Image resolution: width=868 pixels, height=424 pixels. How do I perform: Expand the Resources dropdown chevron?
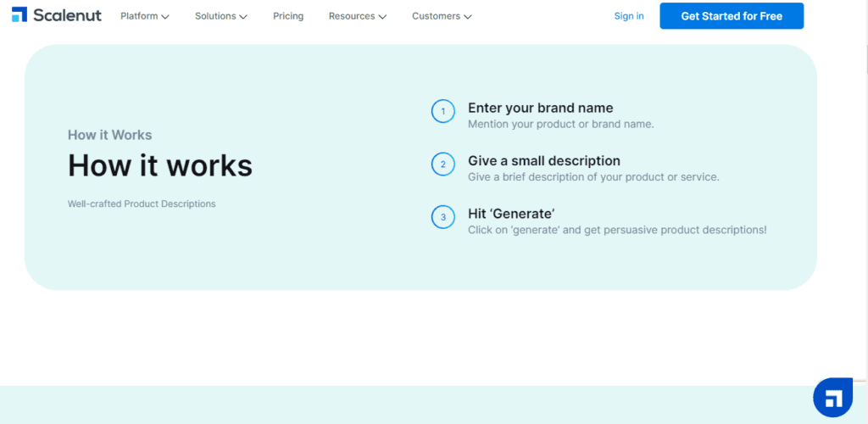(382, 17)
